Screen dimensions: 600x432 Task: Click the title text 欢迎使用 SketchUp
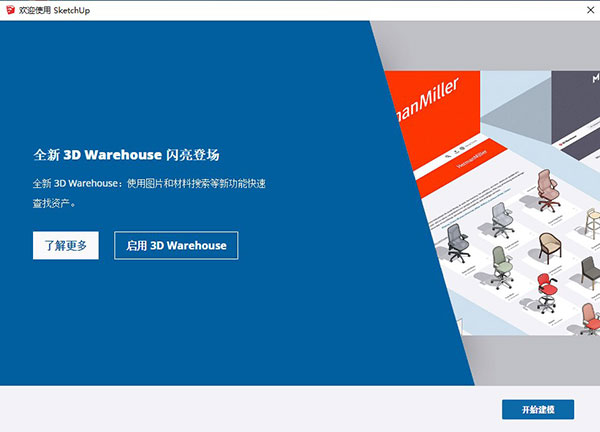[54, 10]
